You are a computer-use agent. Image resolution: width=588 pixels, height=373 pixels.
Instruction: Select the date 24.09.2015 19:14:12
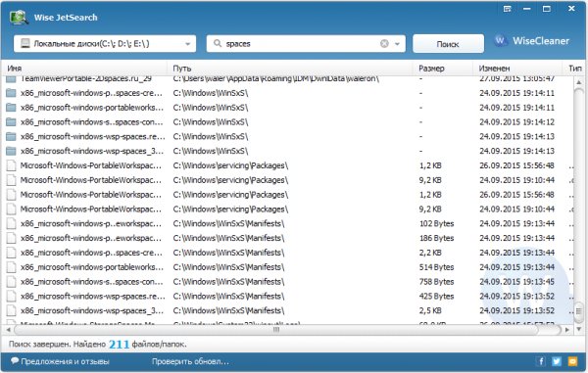[516, 122]
